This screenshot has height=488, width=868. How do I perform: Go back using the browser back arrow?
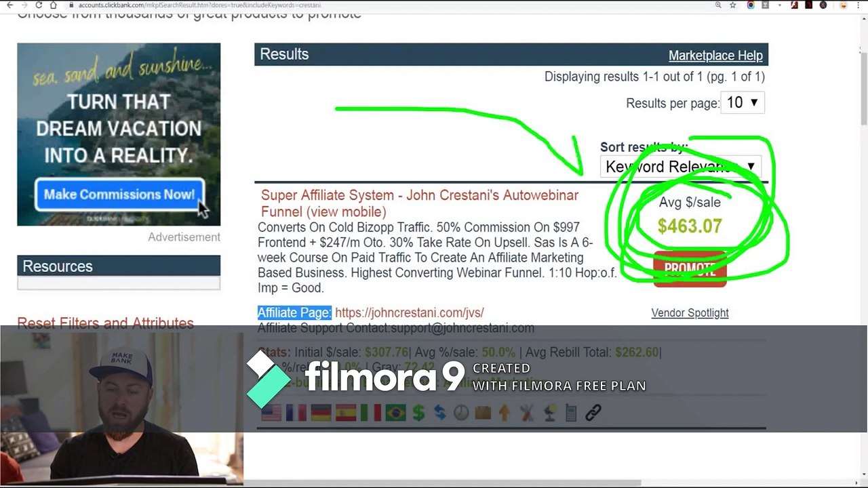(9, 5)
